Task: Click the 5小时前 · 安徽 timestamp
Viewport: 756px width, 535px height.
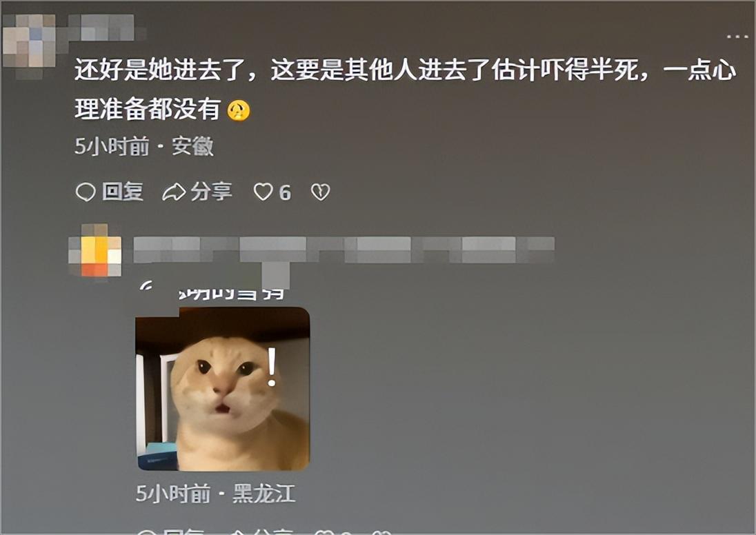Action: (143, 146)
